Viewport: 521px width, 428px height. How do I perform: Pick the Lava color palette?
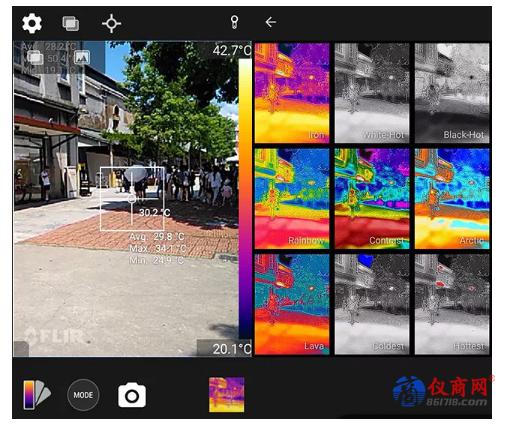point(292,304)
